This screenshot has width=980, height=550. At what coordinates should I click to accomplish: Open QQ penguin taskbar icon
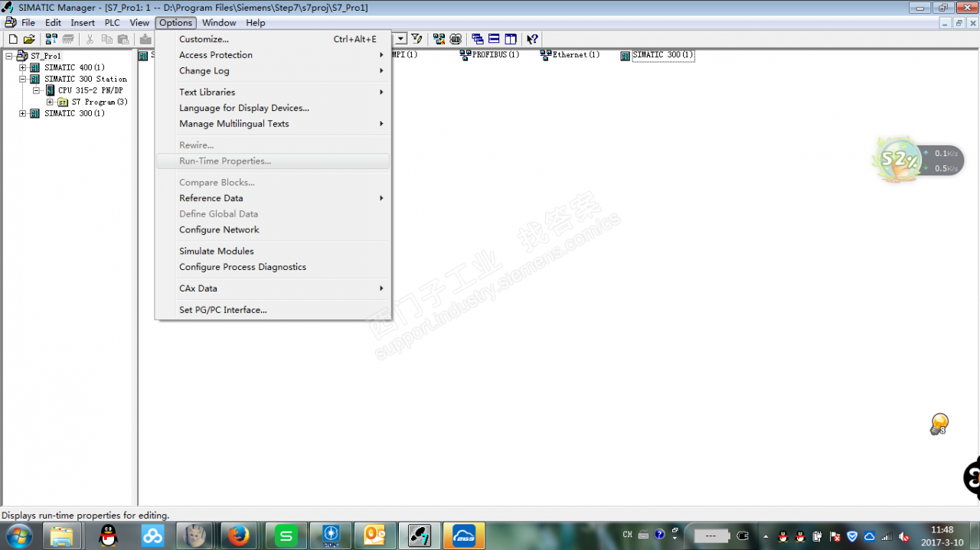[109, 535]
